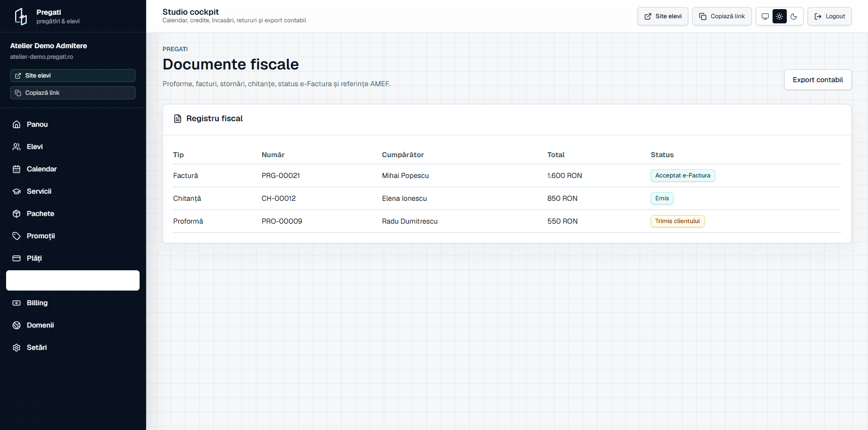Click the Domenii globe icon
This screenshot has width=868, height=430.
pos(17,325)
